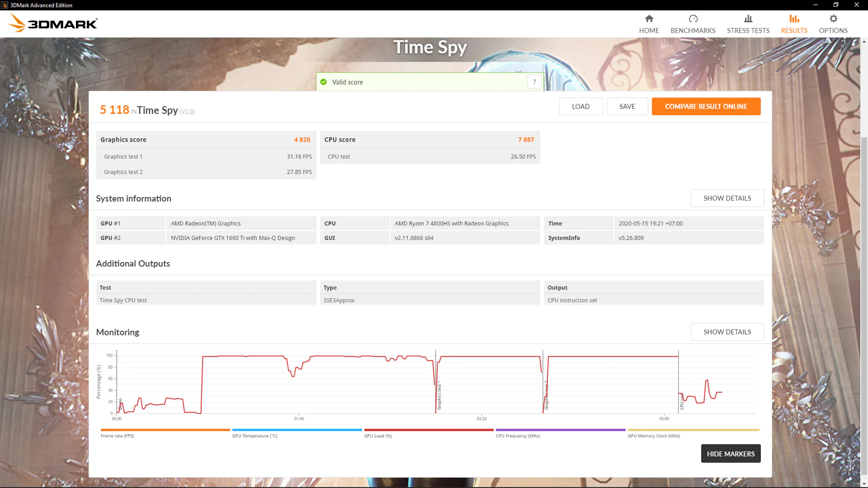Click the SSE3Approx type cell
Image resolution: width=868 pixels, height=488 pixels.
pyautogui.click(x=430, y=300)
